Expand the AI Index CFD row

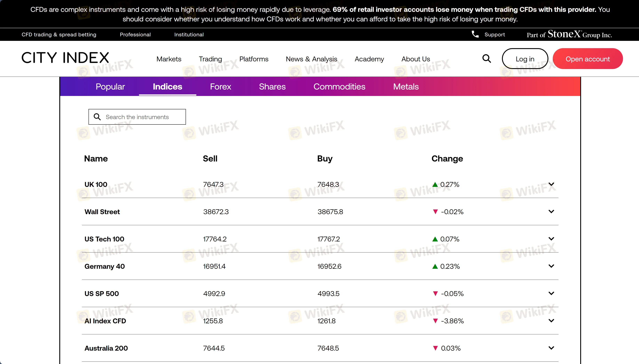pyautogui.click(x=551, y=321)
